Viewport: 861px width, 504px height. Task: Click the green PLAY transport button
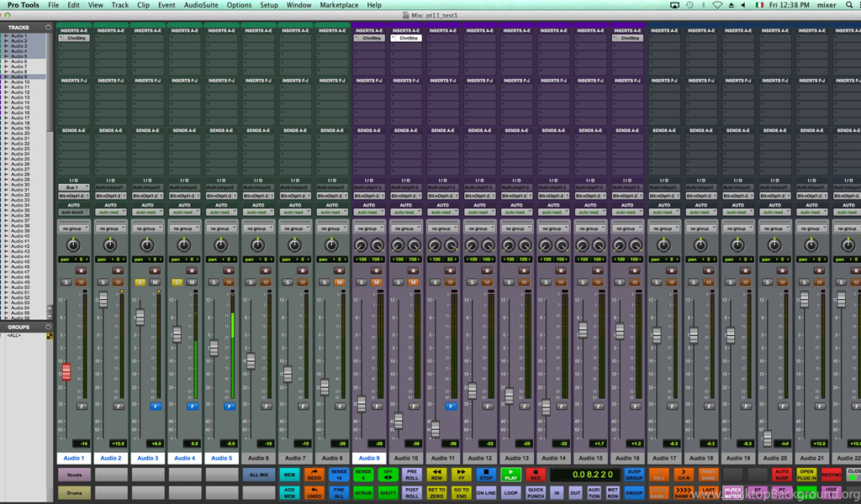[510, 475]
